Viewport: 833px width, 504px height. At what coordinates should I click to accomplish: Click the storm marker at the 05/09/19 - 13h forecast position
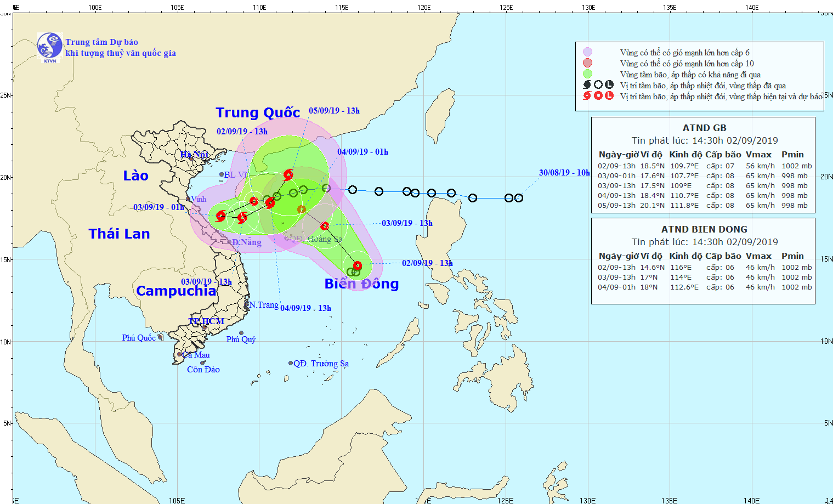288,175
